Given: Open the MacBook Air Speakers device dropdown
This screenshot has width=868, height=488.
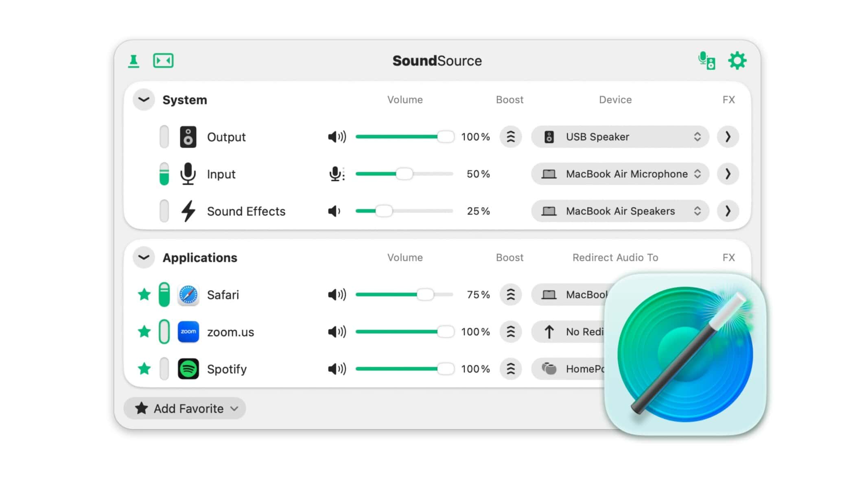Looking at the screenshot, I should point(620,211).
